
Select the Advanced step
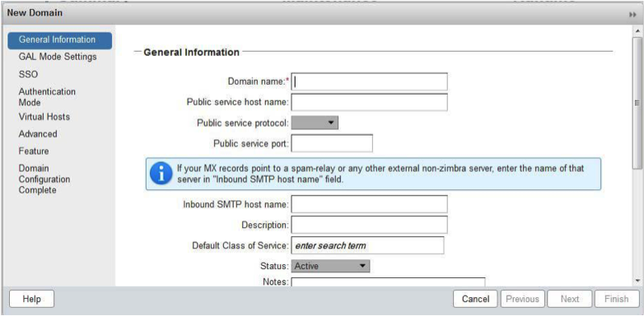(38, 134)
